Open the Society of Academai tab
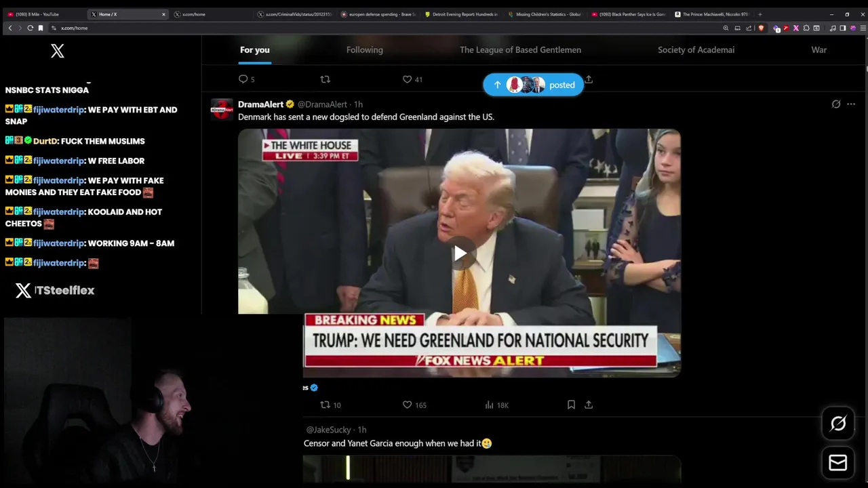 [x=696, y=49]
